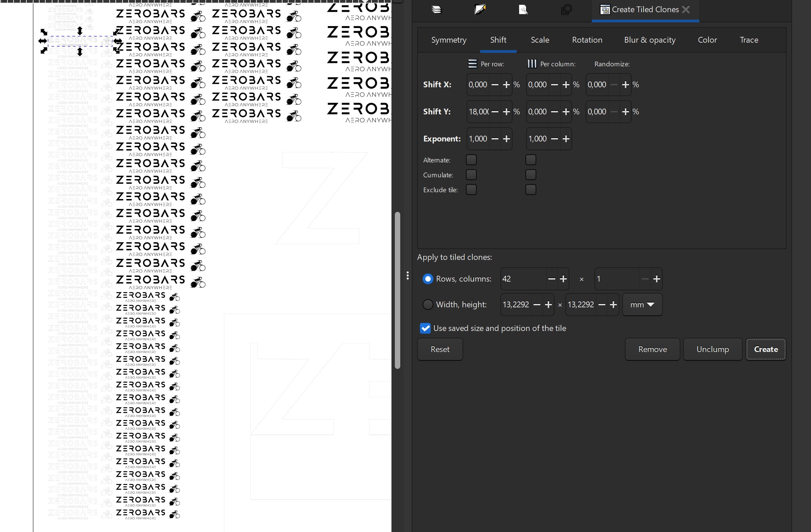811x532 pixels.
Task: Decrease per-column Exponent with minus
Action: point(555,139)
